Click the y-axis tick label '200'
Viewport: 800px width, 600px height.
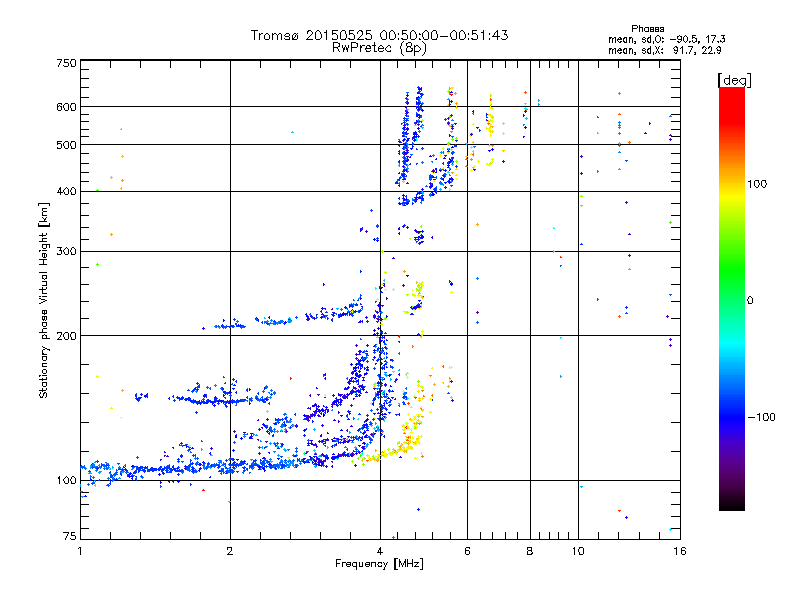tap(66, 336)
